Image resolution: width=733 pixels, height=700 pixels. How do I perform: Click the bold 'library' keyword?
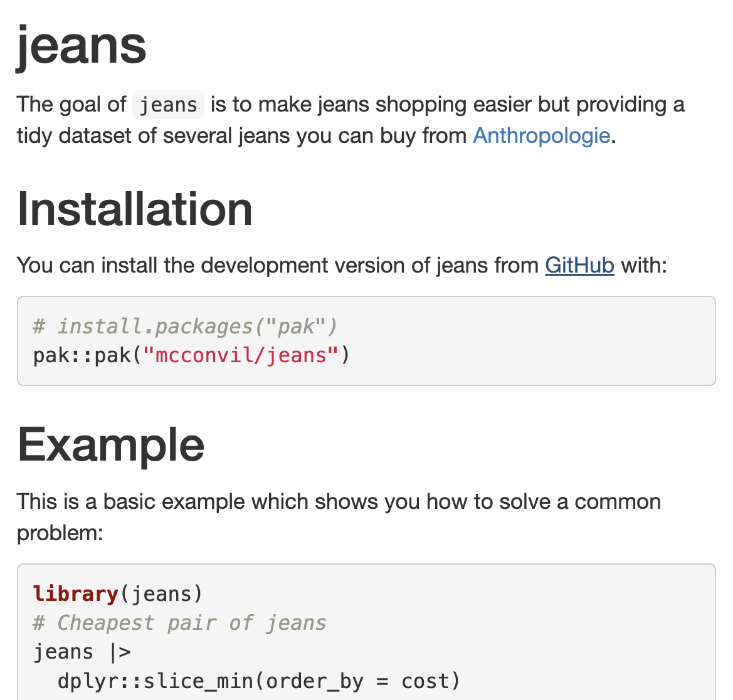(76, 593)
